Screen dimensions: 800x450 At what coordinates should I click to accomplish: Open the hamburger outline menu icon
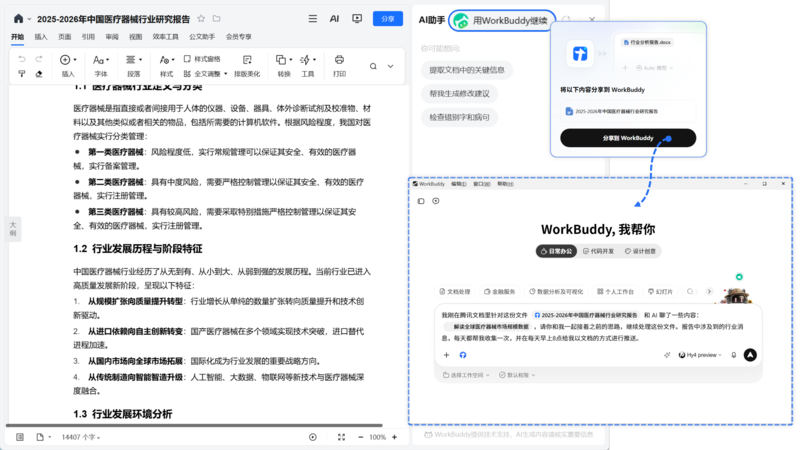pos(313,19)
